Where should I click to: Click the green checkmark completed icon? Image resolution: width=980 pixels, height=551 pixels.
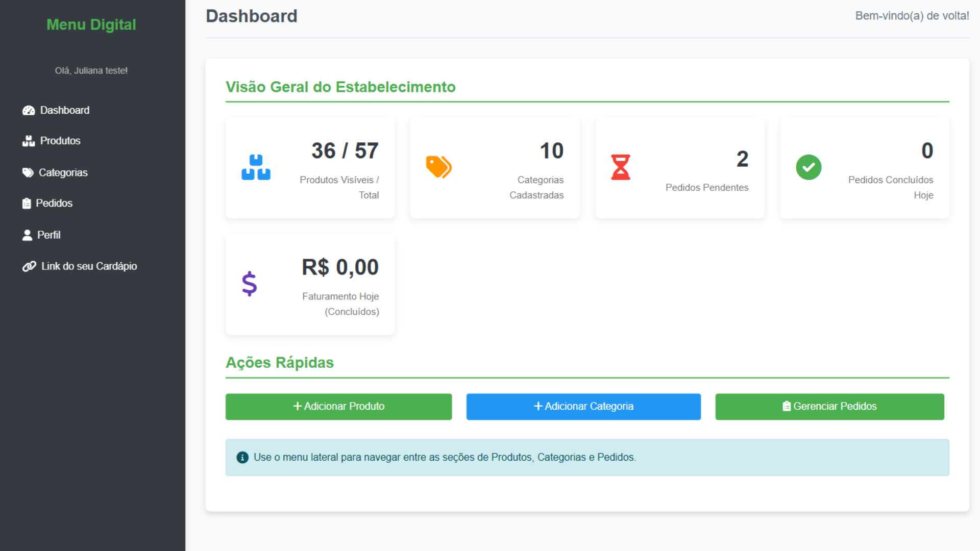click(808, 167)
